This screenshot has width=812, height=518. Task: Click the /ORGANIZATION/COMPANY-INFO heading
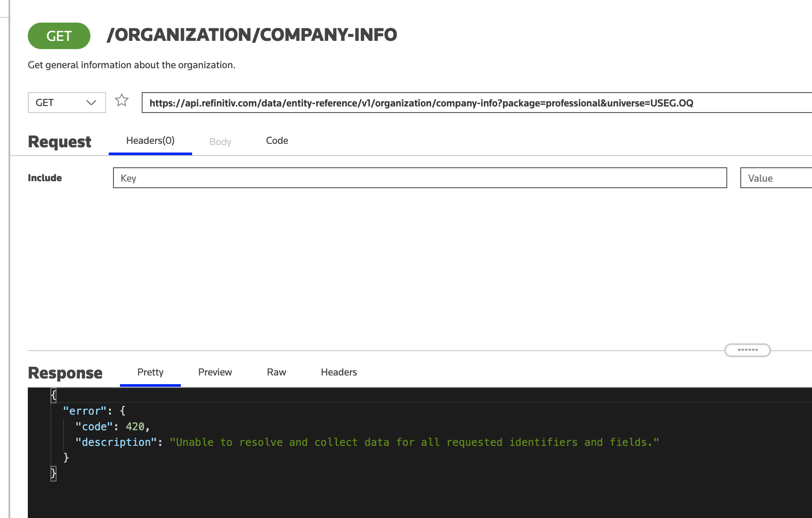(252, 35)
